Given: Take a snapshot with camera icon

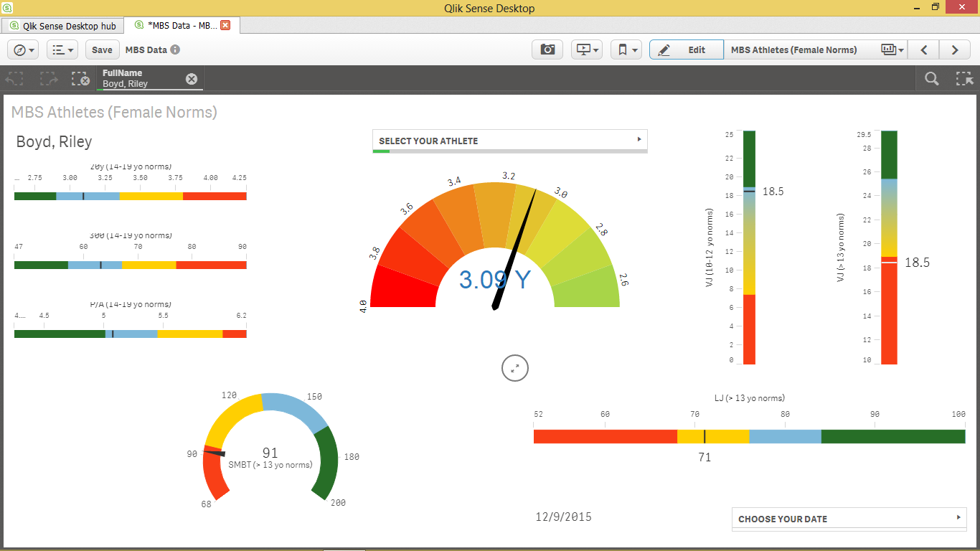Looking at the screenshot, I should pyautogui.click(x=547, y=50).
